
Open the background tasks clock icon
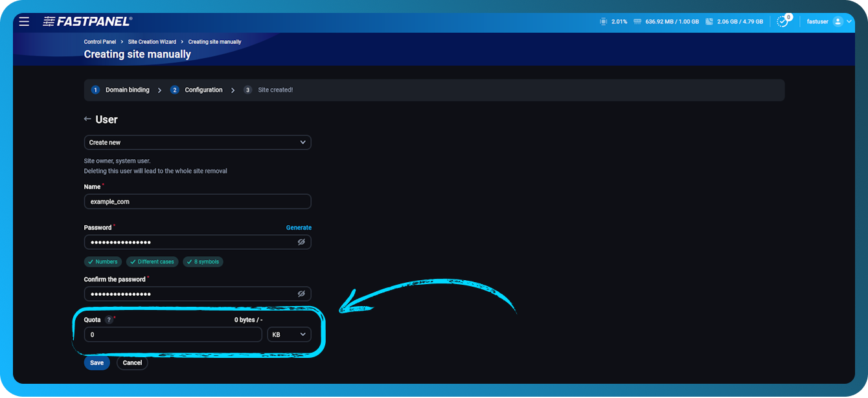click(784, 21)
